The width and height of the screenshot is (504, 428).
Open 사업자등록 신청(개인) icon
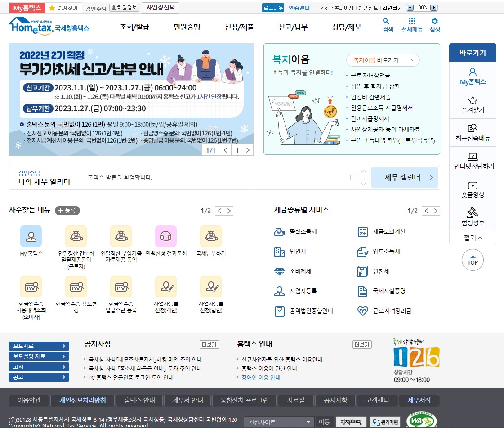[x=166, y=287]
